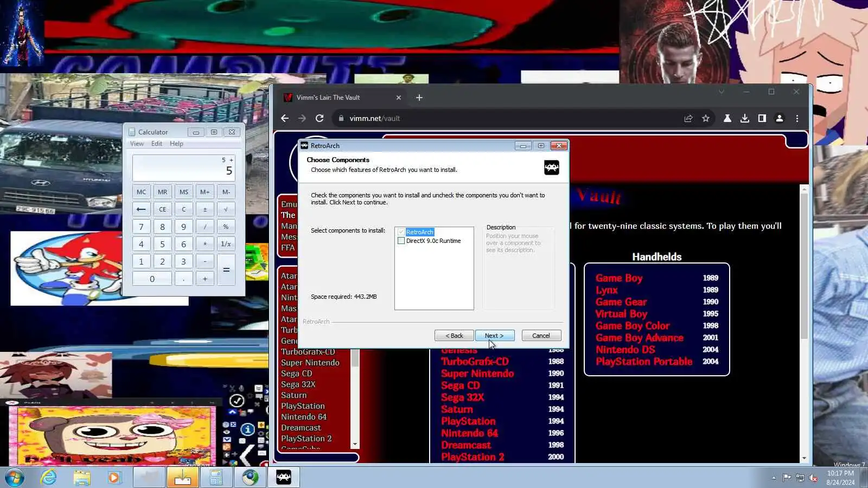Go back in the Chrome browser
Viewport: 868px width, 488px height.
click(x=285, y=118)
